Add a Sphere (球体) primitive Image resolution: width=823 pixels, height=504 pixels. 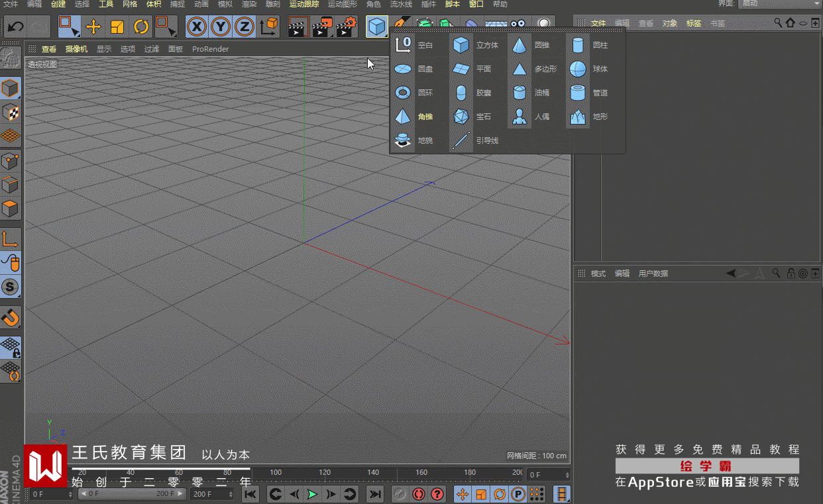(x=590, y=69)
